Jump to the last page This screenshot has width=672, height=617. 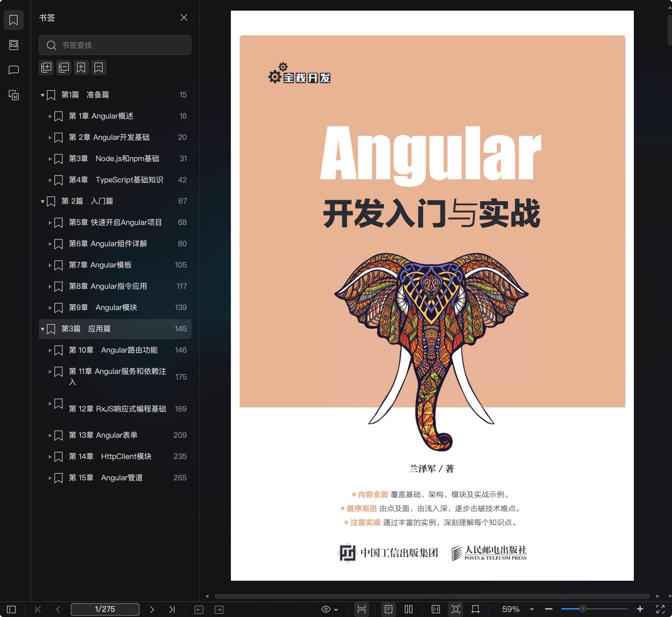[x=172, y=609]
